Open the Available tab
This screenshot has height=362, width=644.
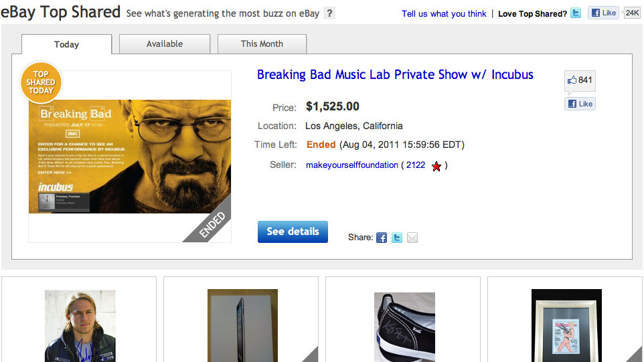coord(165,44)
